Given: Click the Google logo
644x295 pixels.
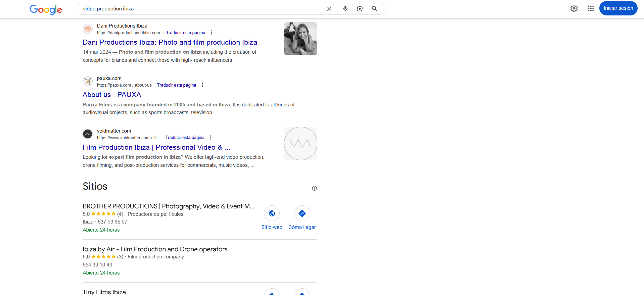Looking at the screenshot, I should (x=46, y=9).
